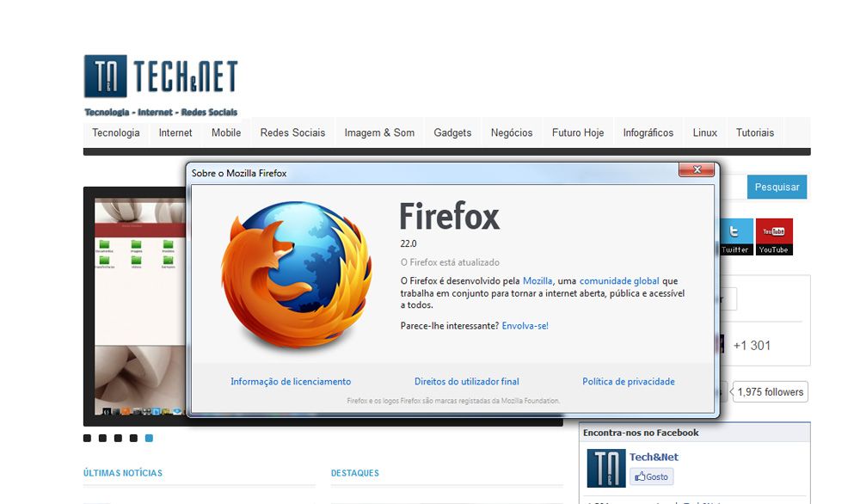Click the Firefox logo in the dialog
This screenshot has height=504, width=860.
point(297,275)
